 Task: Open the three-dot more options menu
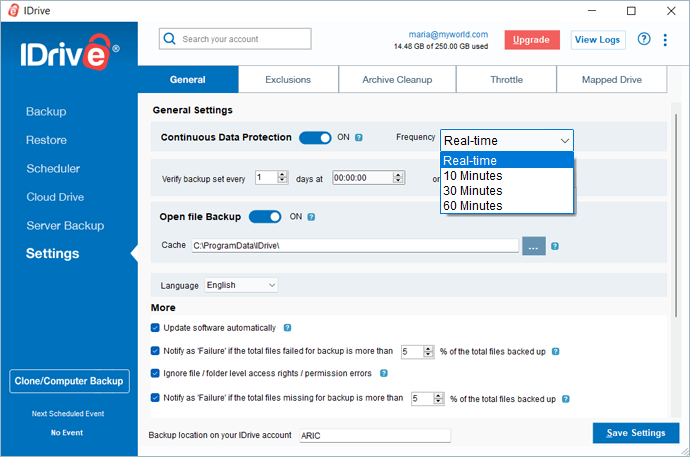point(665,40)
